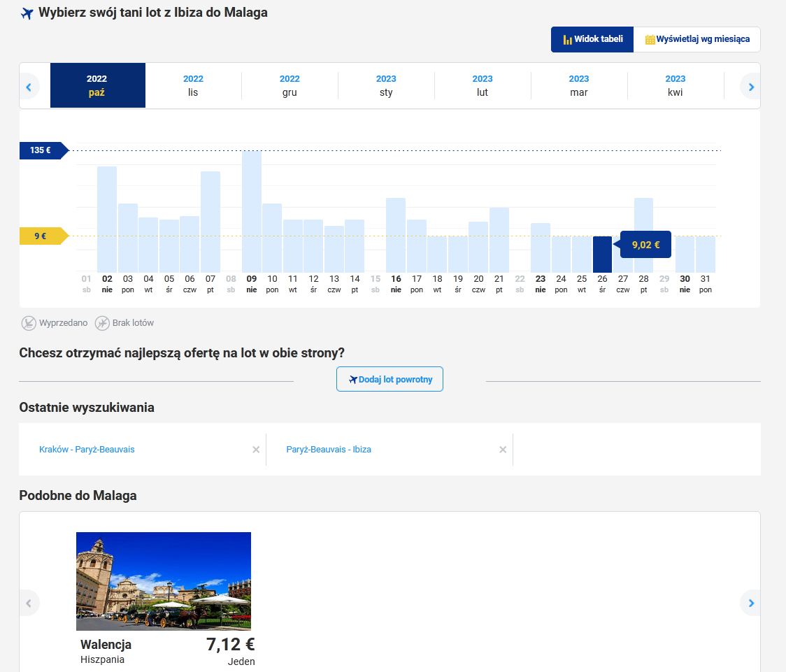Open the 2022 gru month tab
Viewport: 786px width, 672px height.
[x=290, y=85]
